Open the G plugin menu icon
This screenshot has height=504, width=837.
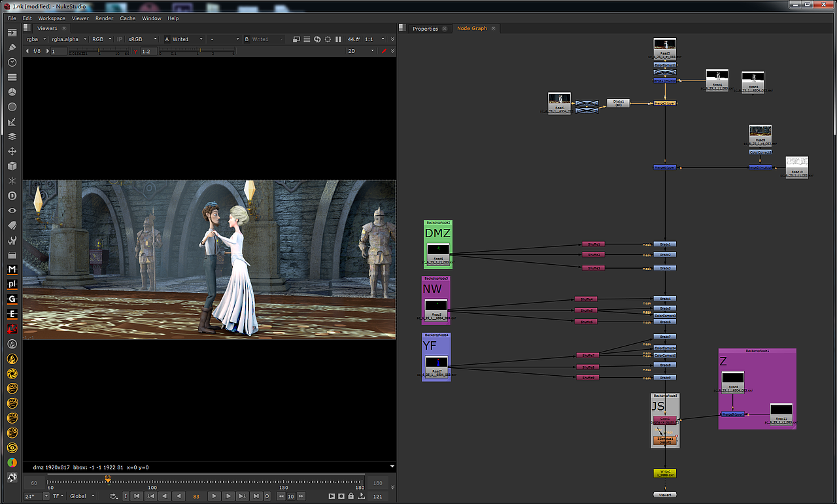[12, 299]
